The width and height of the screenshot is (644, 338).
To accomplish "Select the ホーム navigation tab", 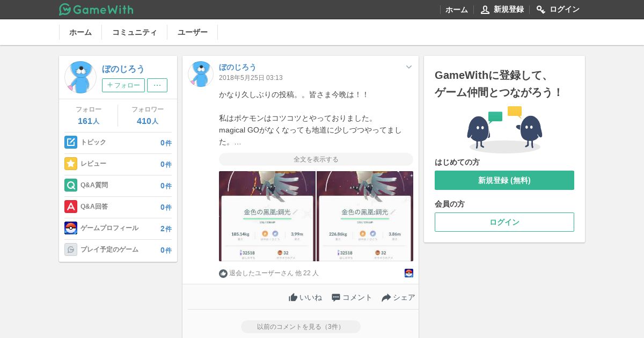I will coord(80,32).
